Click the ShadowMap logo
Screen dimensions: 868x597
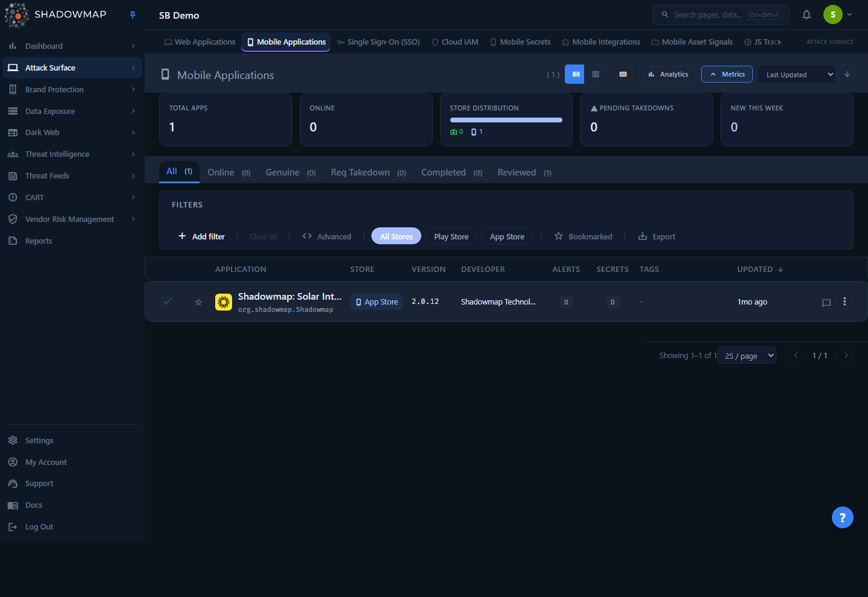pyautogui.click(x=55, y=15)
